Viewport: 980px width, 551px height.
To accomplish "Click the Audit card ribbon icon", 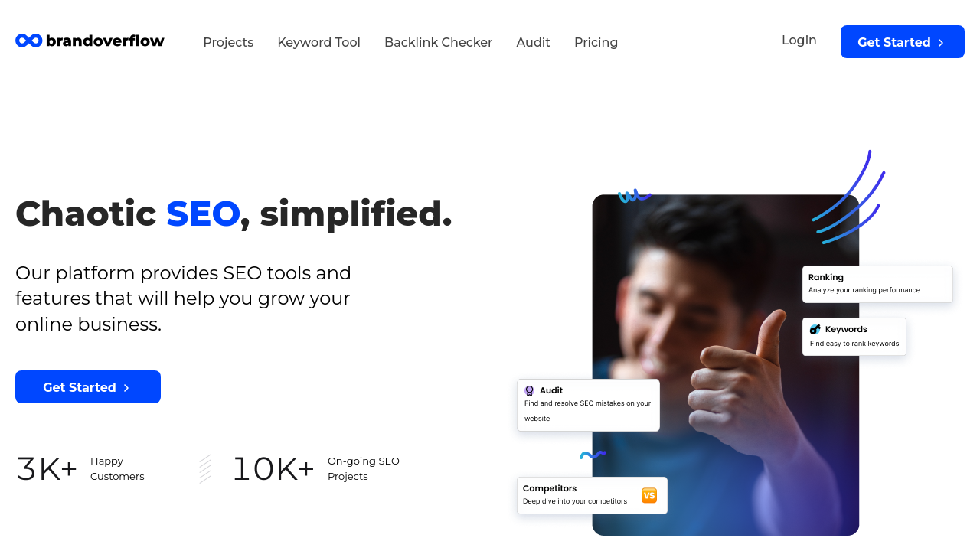I will (x=529, y=390).
